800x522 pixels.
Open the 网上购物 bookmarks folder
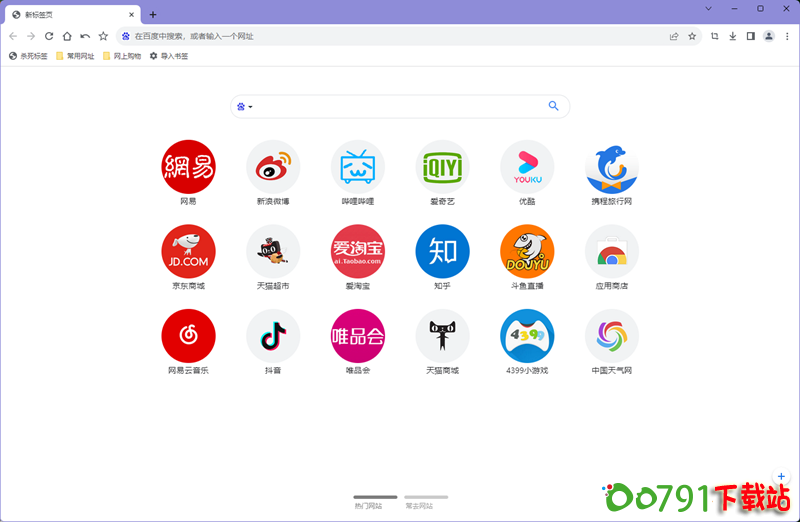[122, 56]
